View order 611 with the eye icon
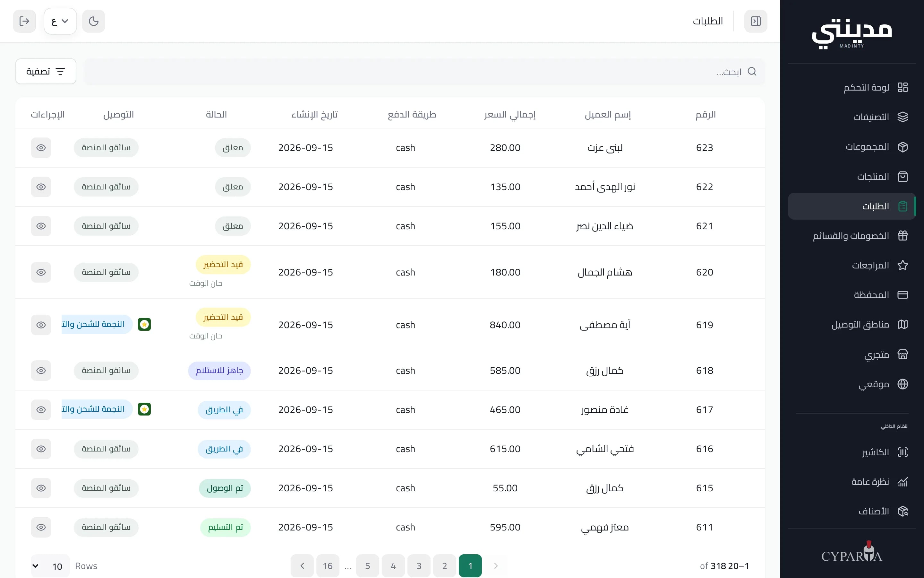The image size is (924, 578). pyautogui.click(x=41, y=527)
